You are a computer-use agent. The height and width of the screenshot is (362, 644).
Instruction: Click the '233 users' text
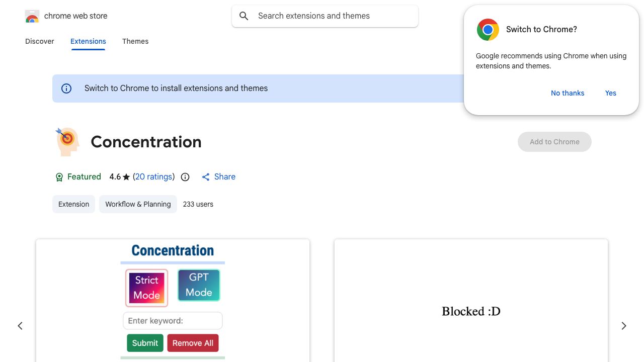(198, 204)
